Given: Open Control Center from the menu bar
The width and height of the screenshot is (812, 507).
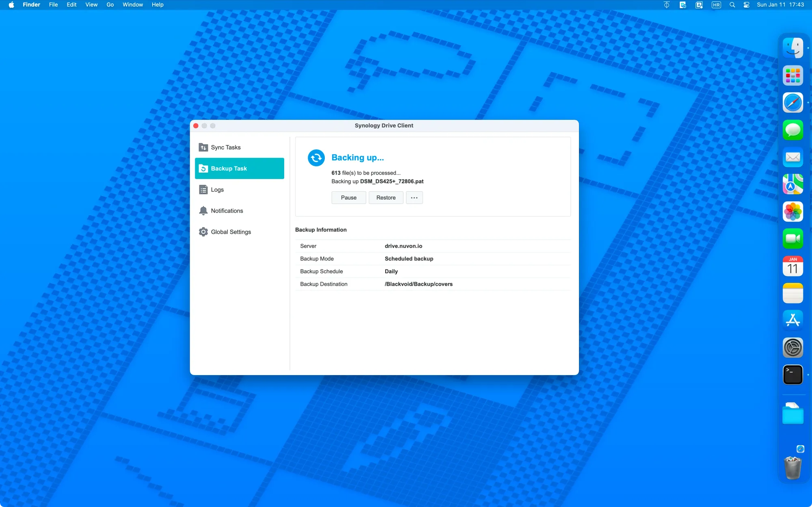Looking at the screenshot, I should tap(746, 5).
